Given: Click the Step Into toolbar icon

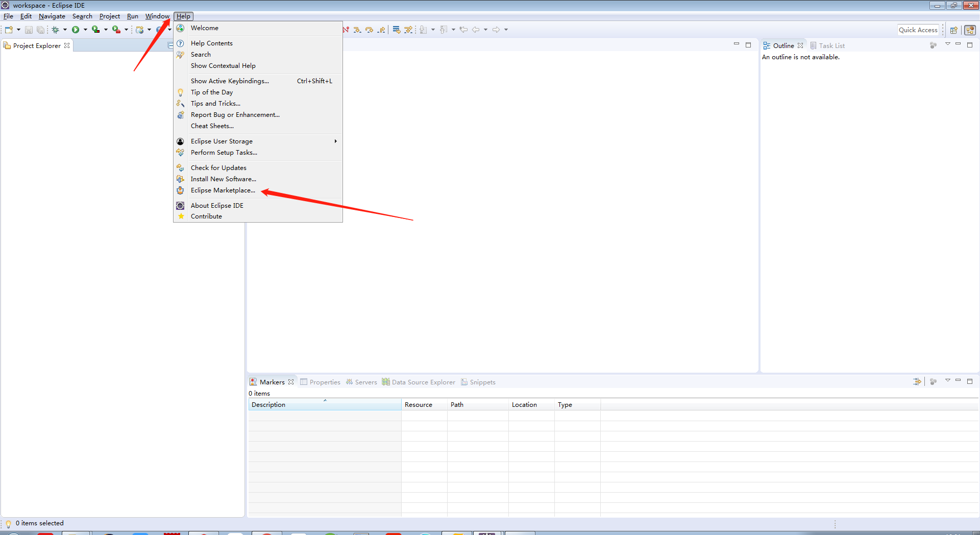Looking at the screenshot, I should [357, 30].
